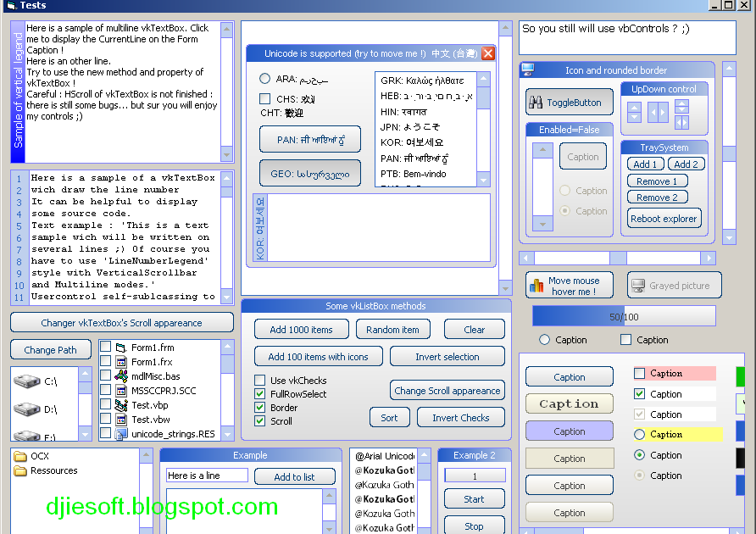The image size is (756, 534).
Task: Click the vertical up-down spinner control
Action: [x=634, y=112]
